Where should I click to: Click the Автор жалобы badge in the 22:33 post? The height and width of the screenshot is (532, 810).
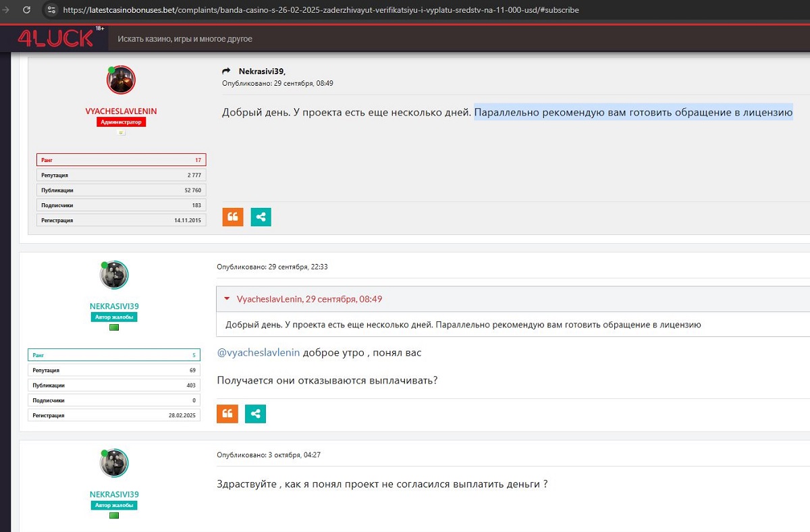114,317
